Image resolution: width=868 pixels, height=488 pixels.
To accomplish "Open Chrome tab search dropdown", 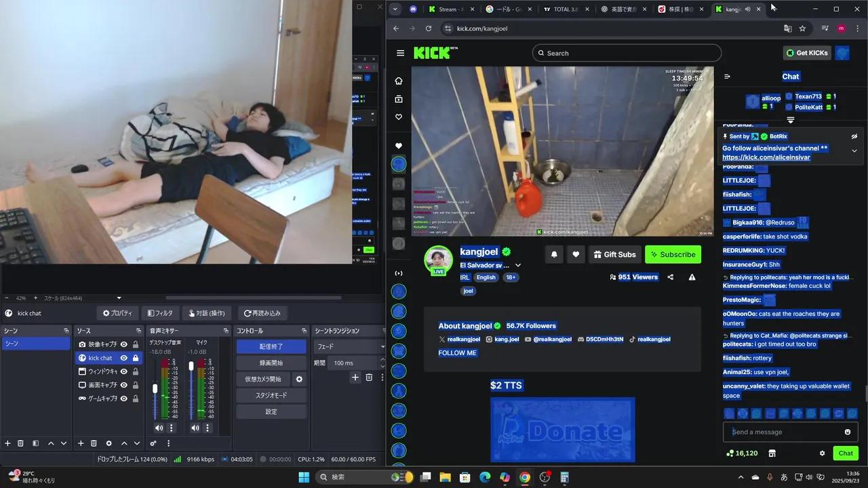I will [395, 9].
